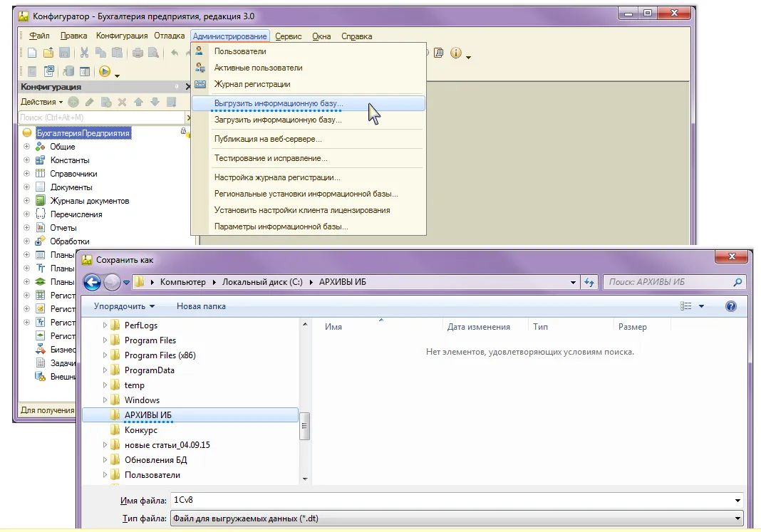This screenshot has height=532, width=761.
Task: Click the Undo arrow toolbar icon
Action: click(x=175, y=53)
